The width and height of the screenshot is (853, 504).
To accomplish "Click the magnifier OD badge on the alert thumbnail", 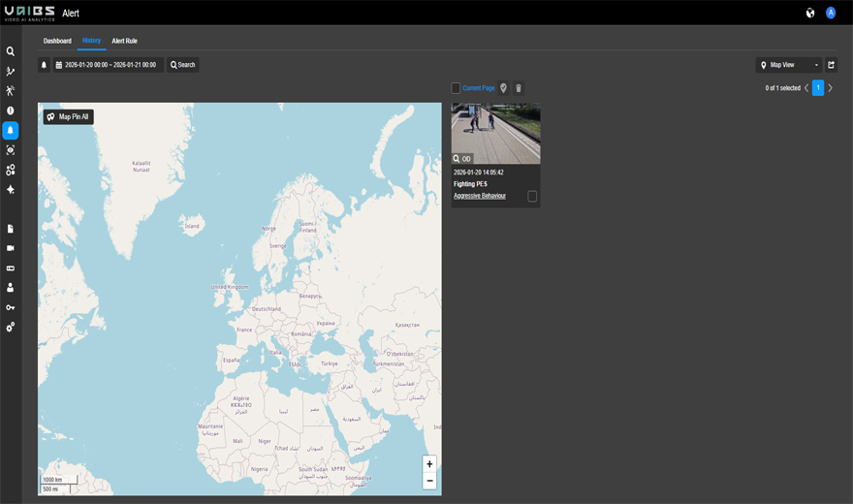I will coord(461,159).
